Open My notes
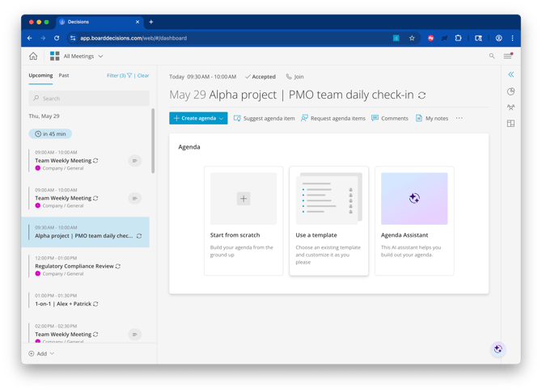Screen dimensions: 542x392 (432, 118)
